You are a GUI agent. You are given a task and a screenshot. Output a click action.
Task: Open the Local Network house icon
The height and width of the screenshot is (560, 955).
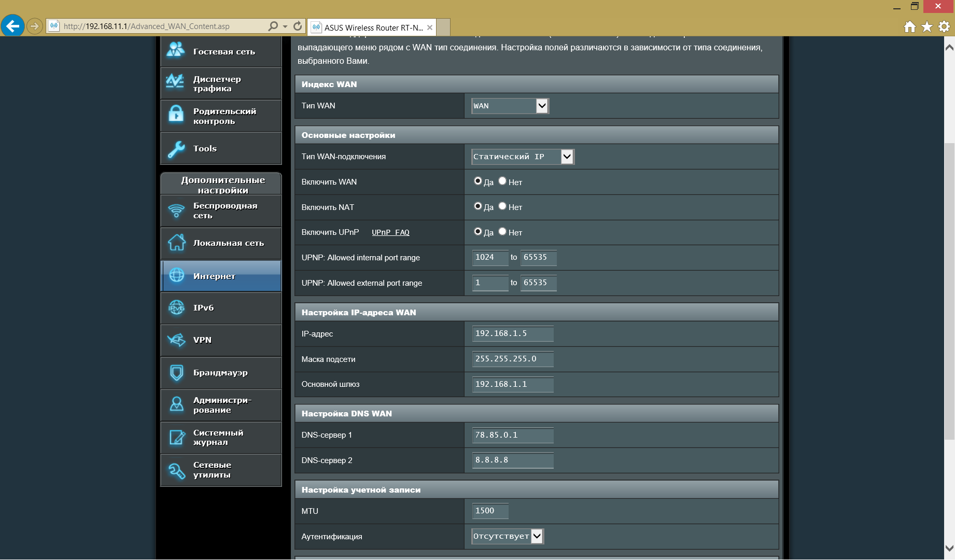(x=176, y=243)
